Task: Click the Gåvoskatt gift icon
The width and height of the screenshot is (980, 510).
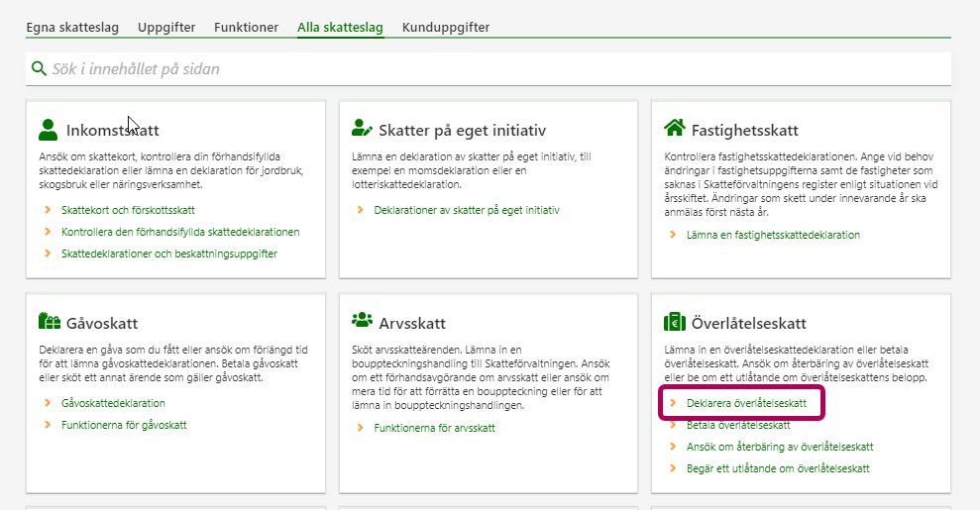Action: pos(49,322)
